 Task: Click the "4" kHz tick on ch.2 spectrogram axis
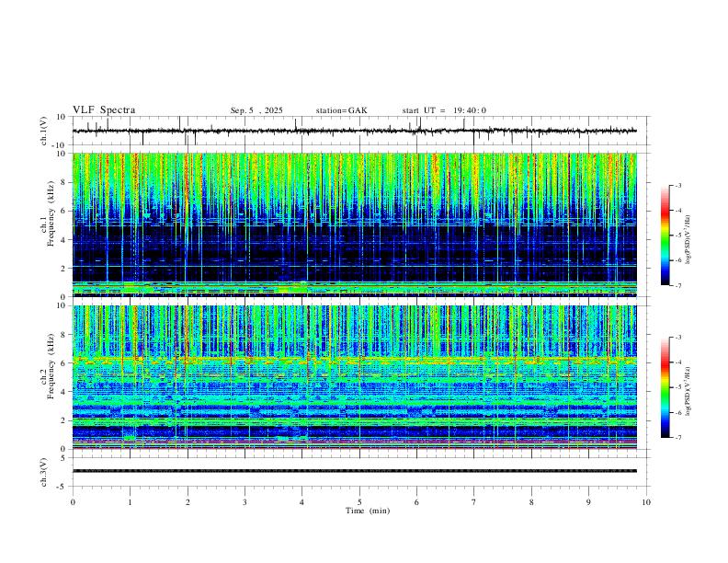(64, 392)
